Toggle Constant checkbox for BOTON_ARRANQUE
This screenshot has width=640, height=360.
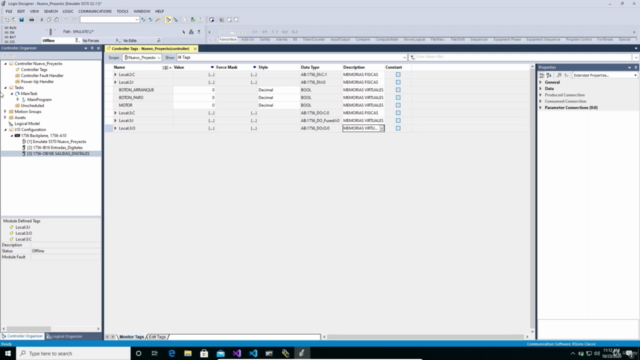pyautogui.click(x=398, y=90)
